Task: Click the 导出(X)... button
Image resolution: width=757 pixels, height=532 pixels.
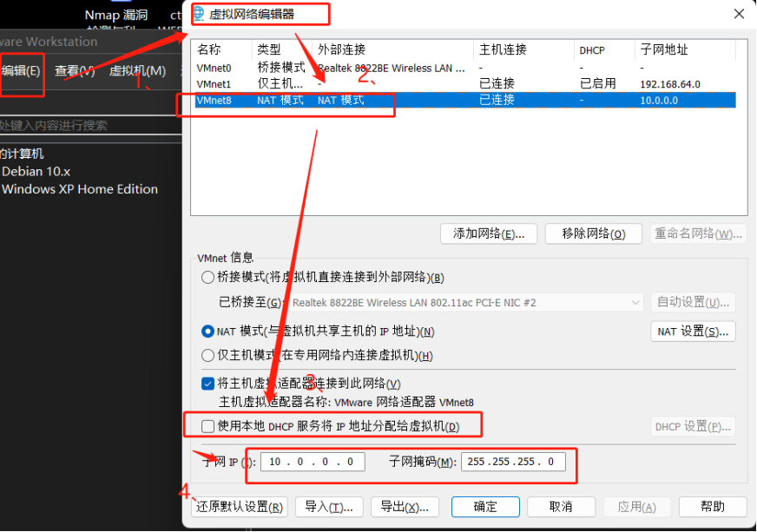Action: (405, 507)
